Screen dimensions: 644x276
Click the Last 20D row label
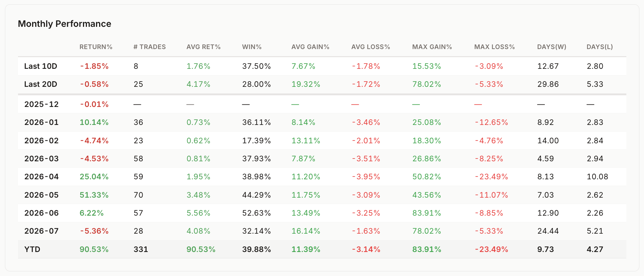(x=41, y=84)
